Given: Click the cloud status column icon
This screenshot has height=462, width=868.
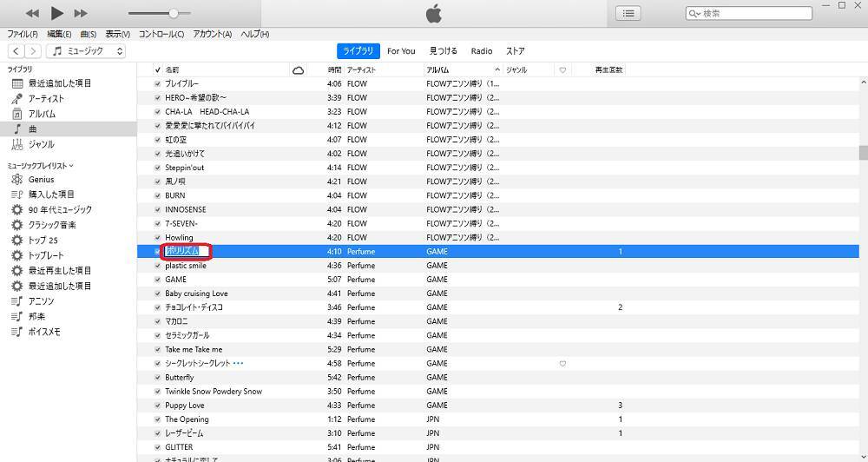Looking at the screenshot, I should coord(299,69).
